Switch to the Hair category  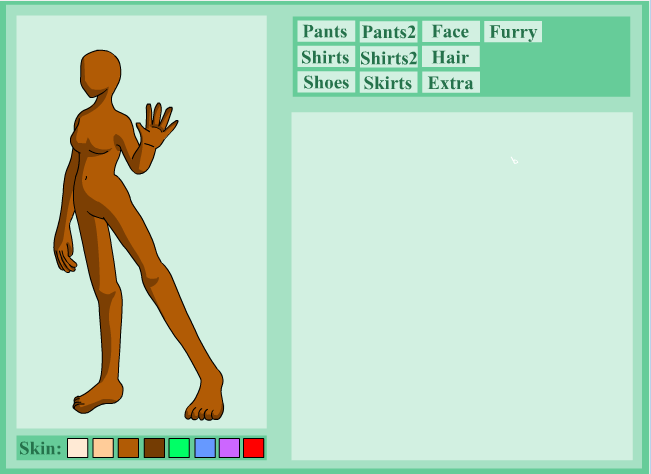coord(450,57)
